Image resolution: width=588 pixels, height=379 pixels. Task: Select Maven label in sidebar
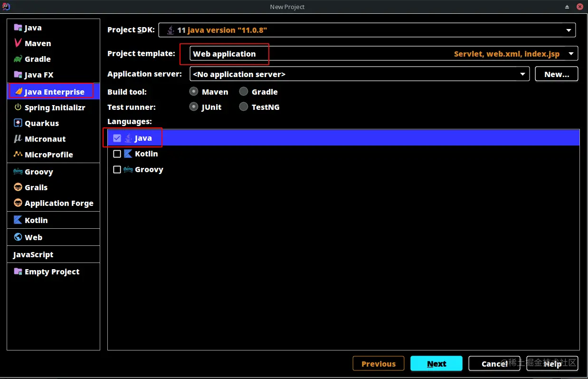pos(38,43)
